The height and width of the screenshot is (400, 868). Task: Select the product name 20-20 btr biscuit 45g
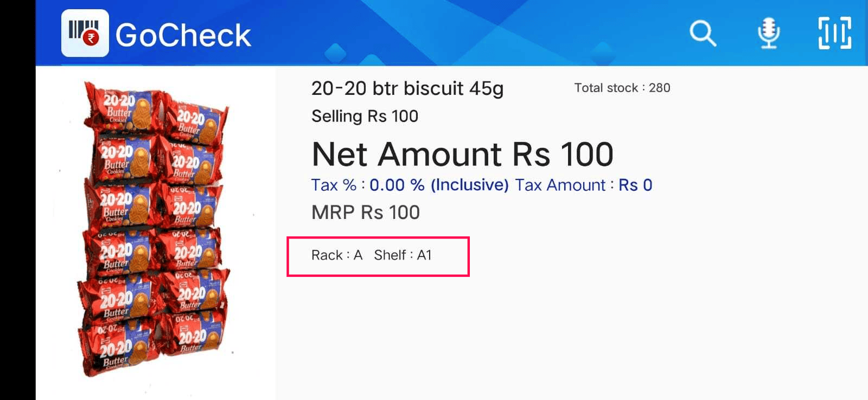pos(407,88)
